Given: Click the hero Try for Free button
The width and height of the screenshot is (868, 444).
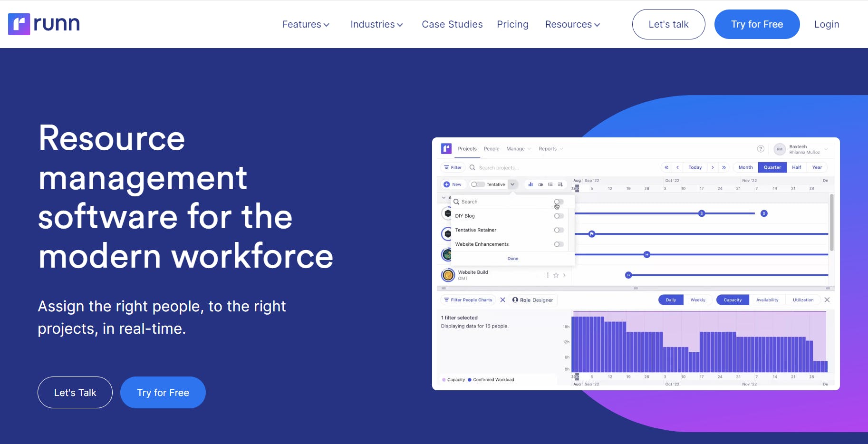Looking at the screenshot, I should point(163,393).
